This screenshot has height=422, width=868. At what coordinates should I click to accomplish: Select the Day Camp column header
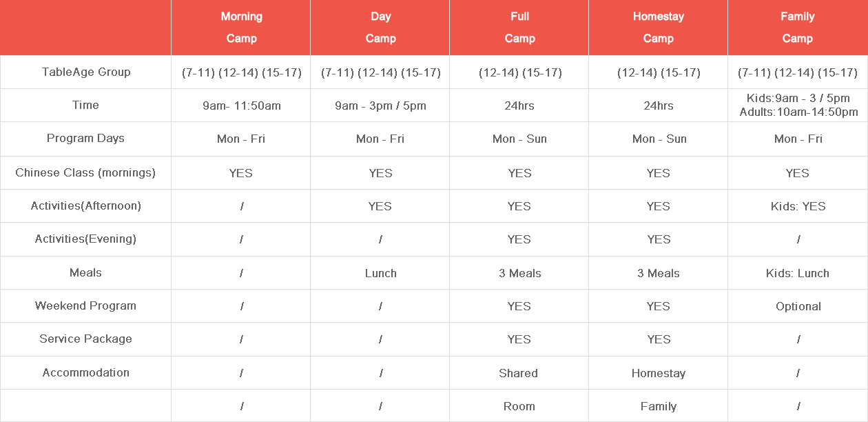pyautogui.click(x=380, y=28)
